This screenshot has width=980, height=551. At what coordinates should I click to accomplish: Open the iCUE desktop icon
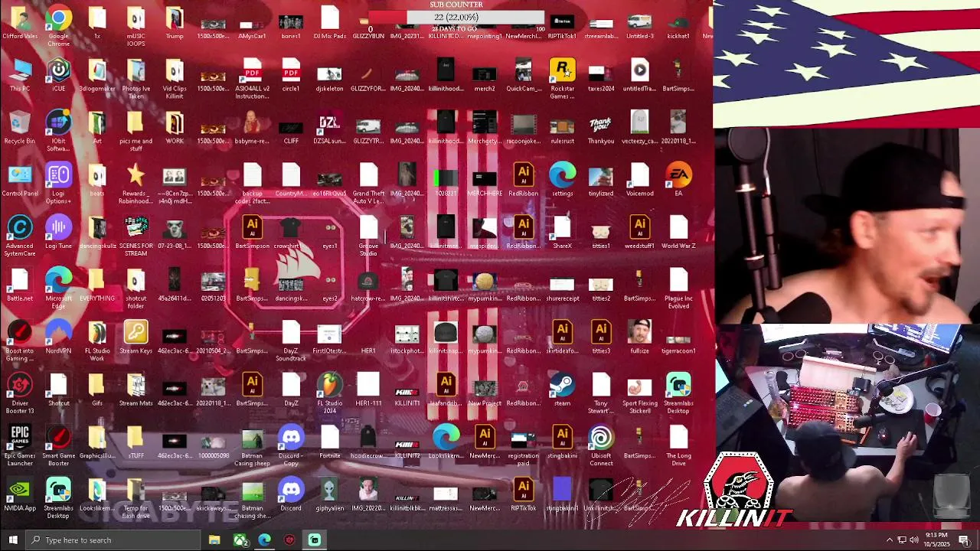pyautogui.click(x=58, y=77)
